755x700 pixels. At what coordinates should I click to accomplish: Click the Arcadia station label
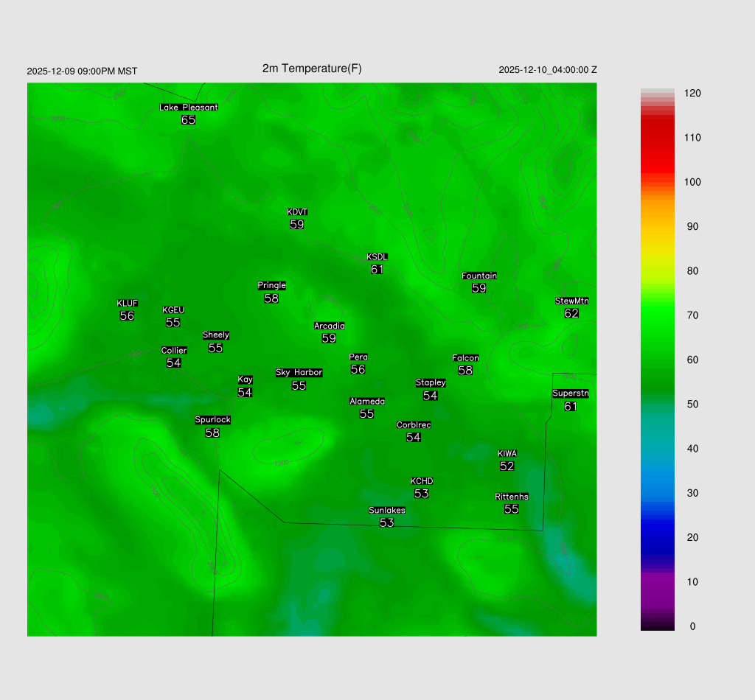(329, 326)
